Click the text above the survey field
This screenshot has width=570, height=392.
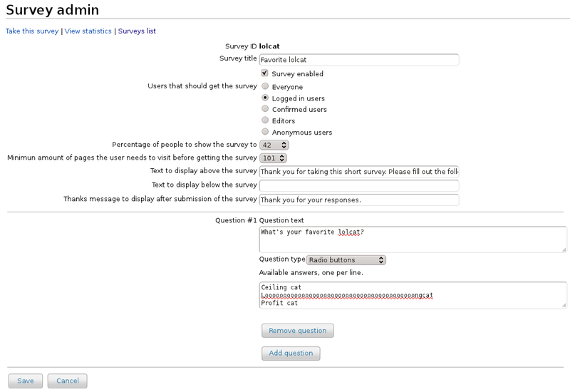359,172
